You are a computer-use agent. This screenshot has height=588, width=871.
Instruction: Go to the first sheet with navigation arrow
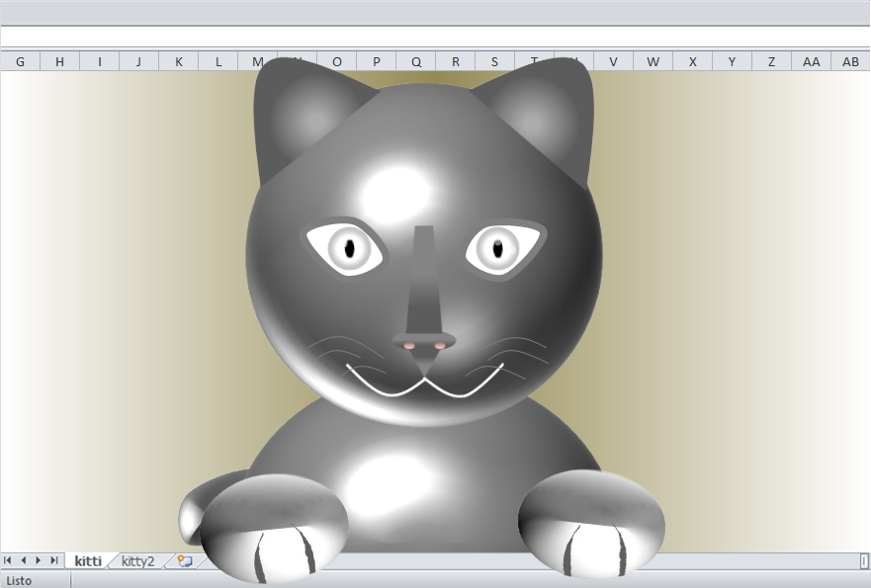click(8, 560)
